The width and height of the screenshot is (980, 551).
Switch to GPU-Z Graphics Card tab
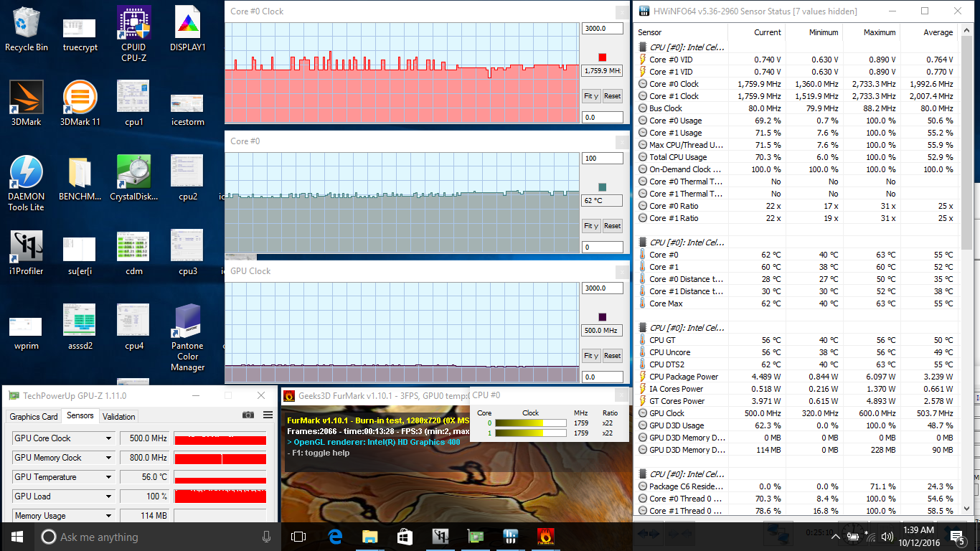pos(34,416)
